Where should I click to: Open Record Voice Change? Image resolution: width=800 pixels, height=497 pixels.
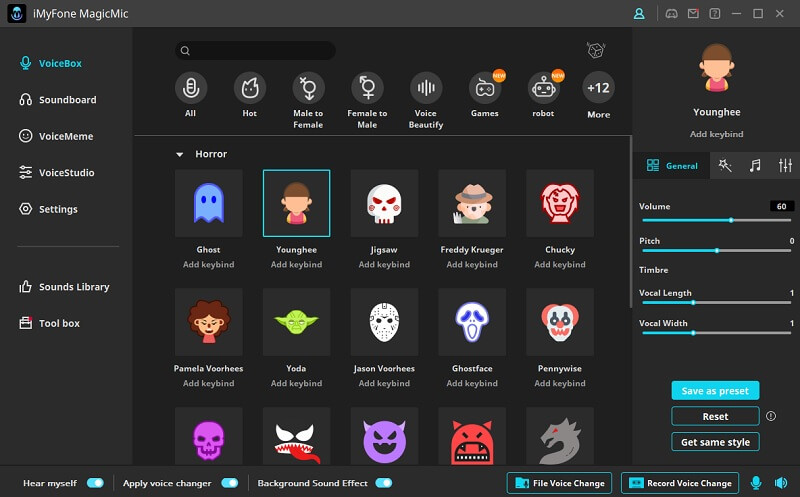coord(680,483)
